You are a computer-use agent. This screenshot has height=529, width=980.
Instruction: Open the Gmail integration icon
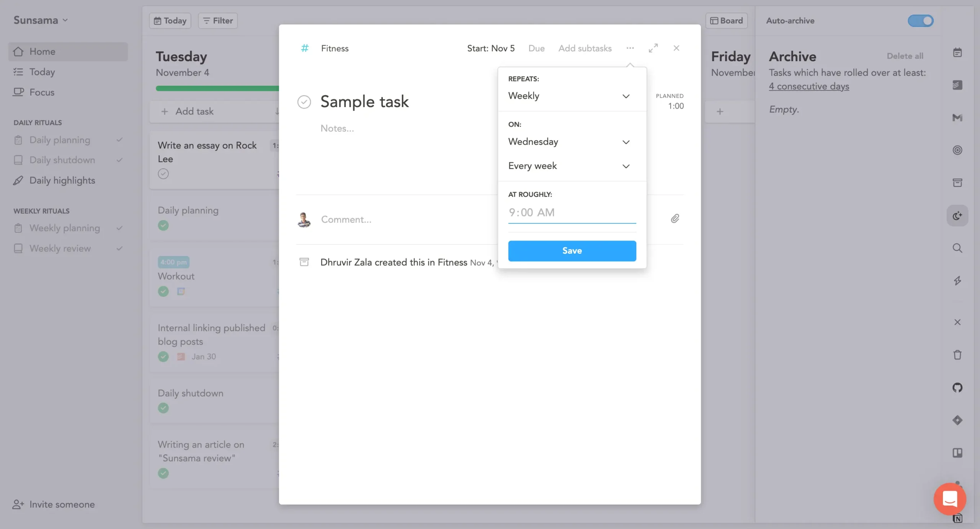pos(957,117)
